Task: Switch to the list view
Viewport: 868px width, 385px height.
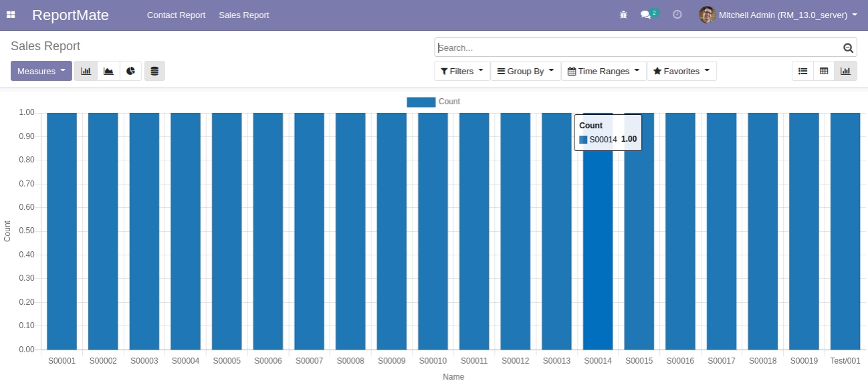Action: tap(802, 71)
